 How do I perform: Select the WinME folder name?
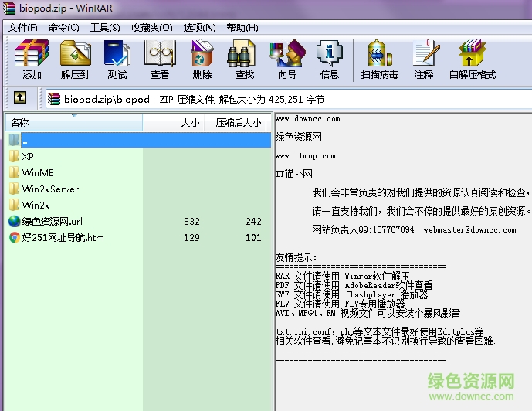(x=38, y=173)
